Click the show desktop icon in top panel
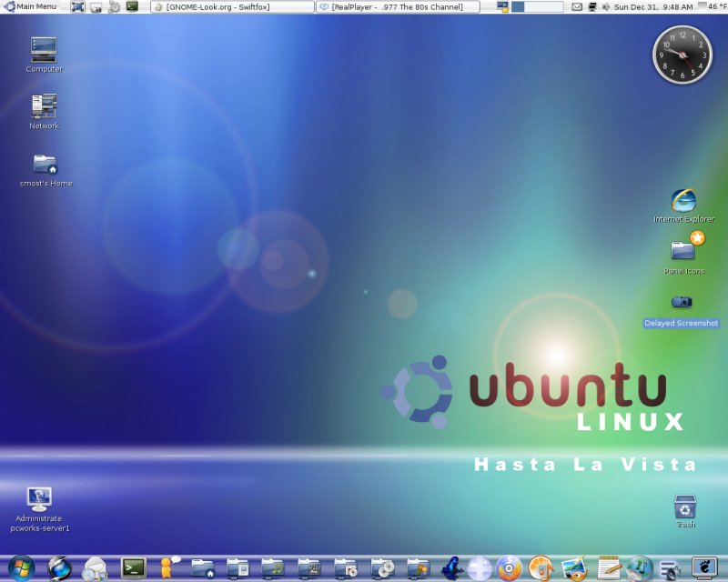 coord(77,7)
